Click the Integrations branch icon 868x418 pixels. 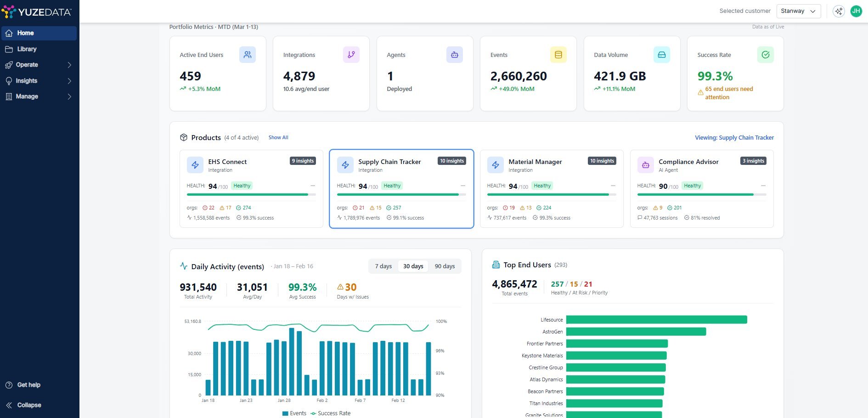(x=351, y=55)
